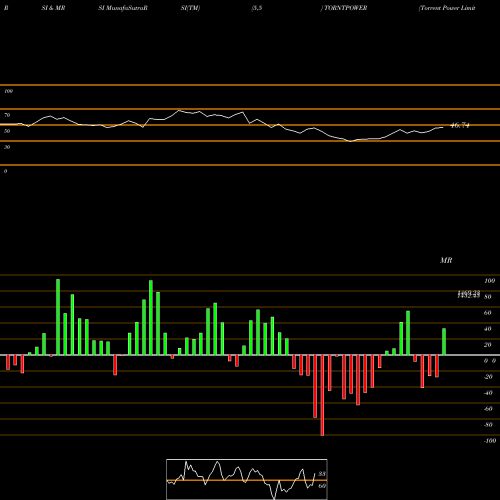Click the RSI axis label 70

7,115
